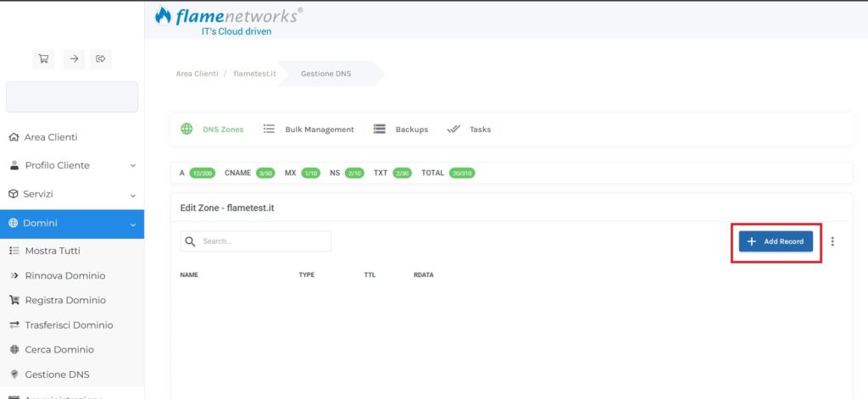Click the NS 2/10 badge
Image resolution: width=868 pixels, height=399 pixels.
(354, 173)
